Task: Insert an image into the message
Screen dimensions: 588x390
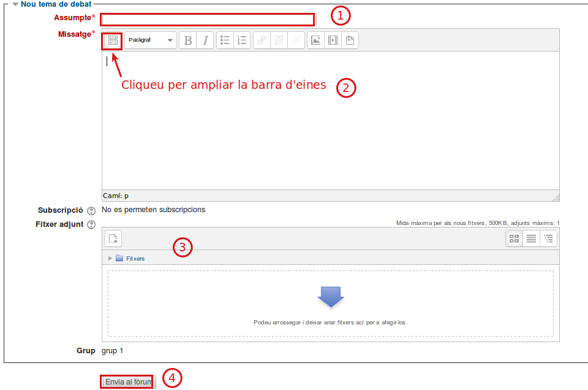Action: [x=315, y=40]
